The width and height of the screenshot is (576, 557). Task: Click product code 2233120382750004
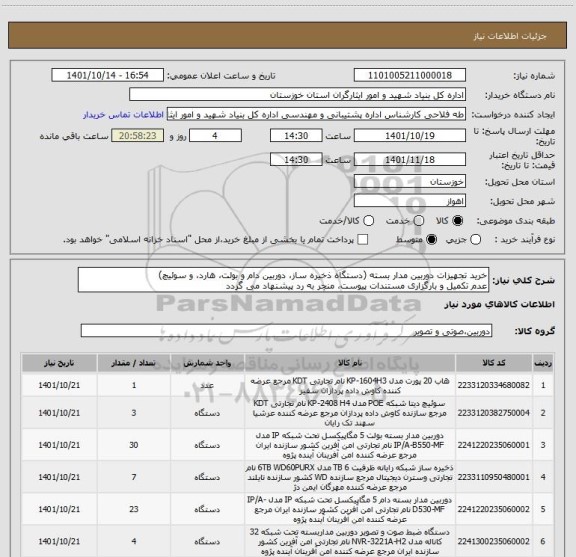pos(494,413)
